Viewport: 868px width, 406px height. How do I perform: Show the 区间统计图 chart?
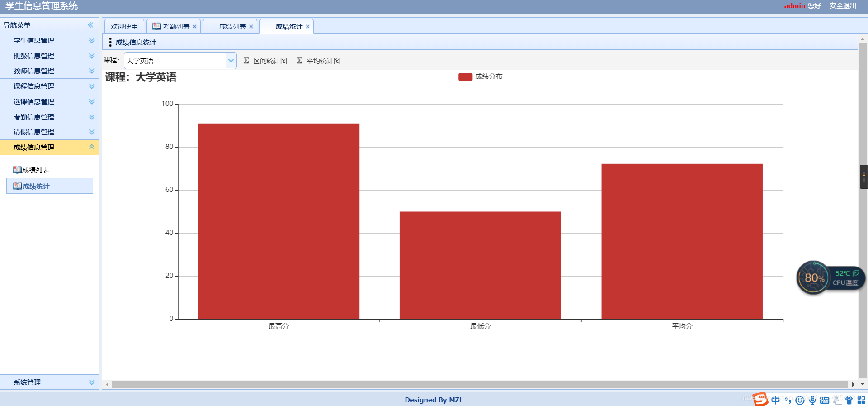tap(265, 61)
